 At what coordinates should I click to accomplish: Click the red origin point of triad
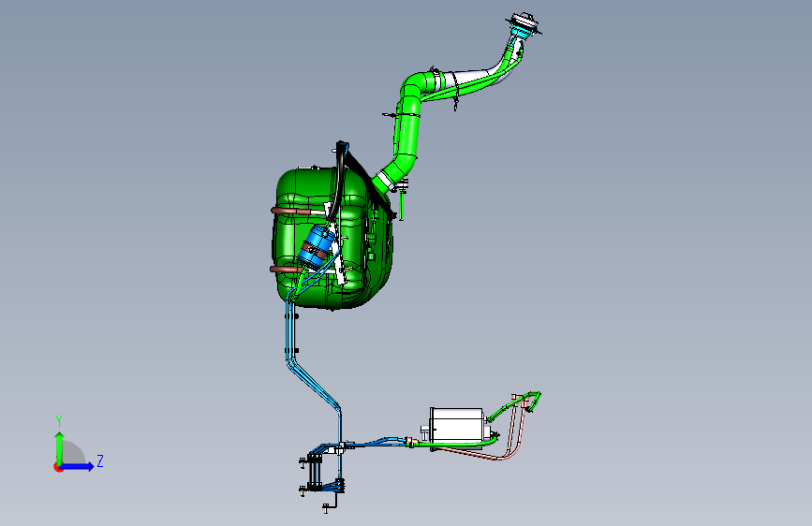(x=57, y=467)
